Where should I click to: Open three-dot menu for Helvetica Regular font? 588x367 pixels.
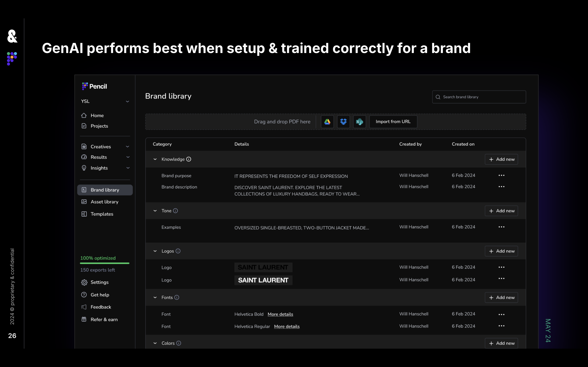[501, 326]
